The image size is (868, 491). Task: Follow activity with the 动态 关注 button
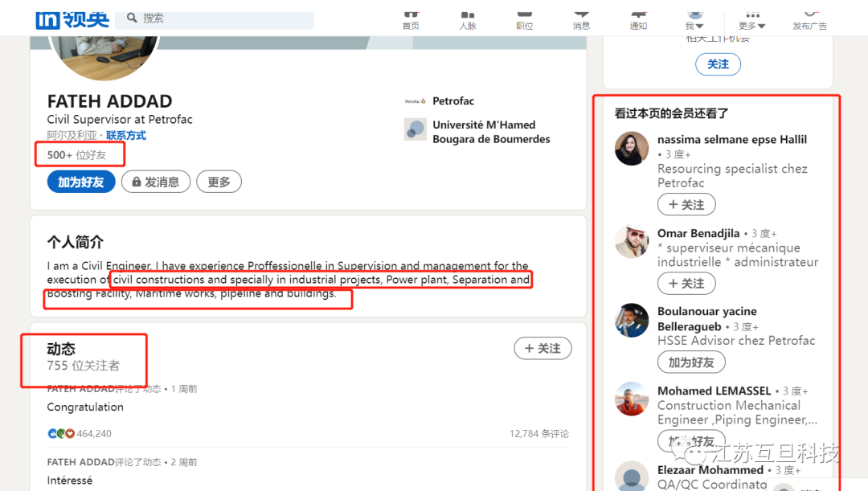pyautogui.click(x=542, y=348)
